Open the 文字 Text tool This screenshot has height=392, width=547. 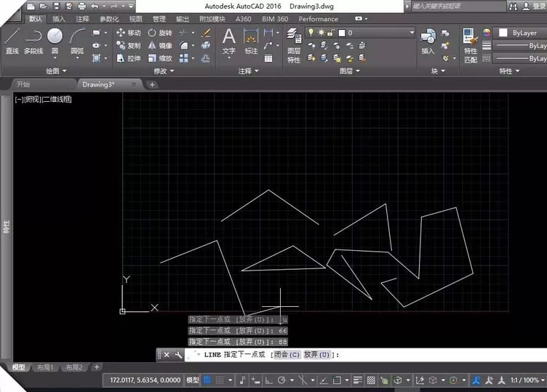click(x=228, y=41)
